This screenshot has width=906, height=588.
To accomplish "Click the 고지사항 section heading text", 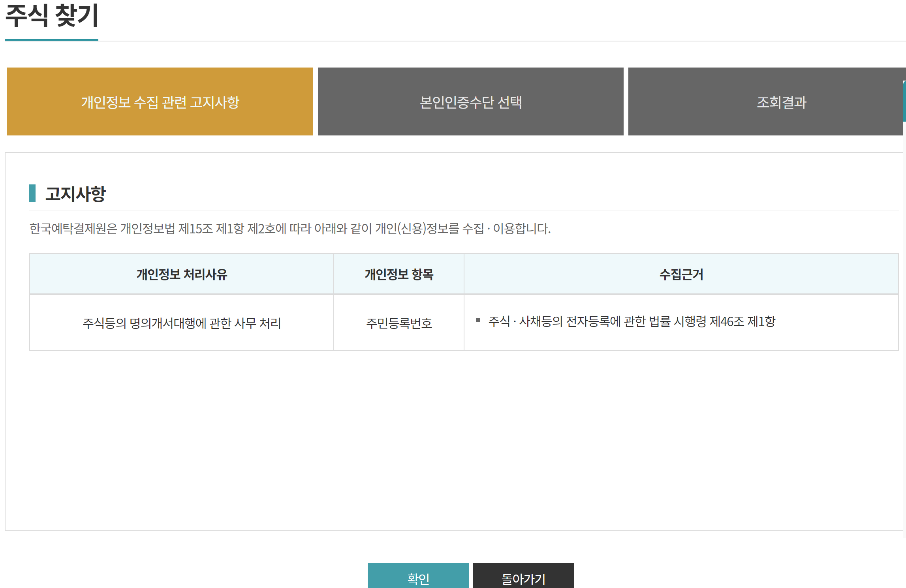I will (x=75, y=194).
